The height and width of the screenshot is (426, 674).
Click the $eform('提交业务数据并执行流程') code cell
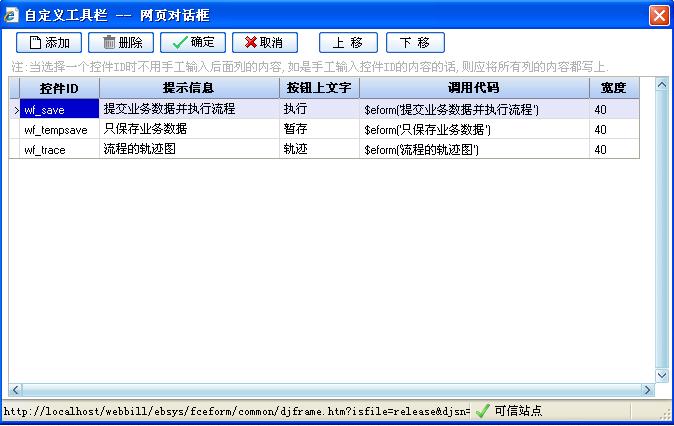[474, 109]
